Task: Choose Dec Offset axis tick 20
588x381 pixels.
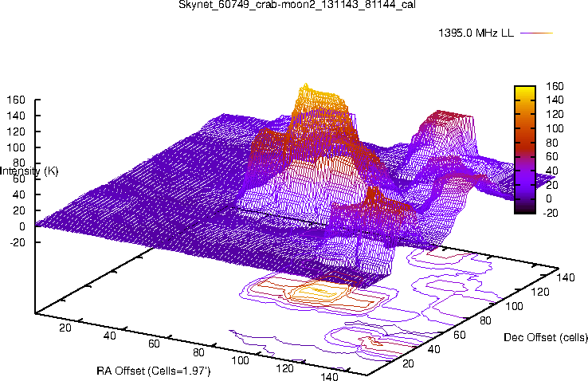Action: tap(408, 363)
